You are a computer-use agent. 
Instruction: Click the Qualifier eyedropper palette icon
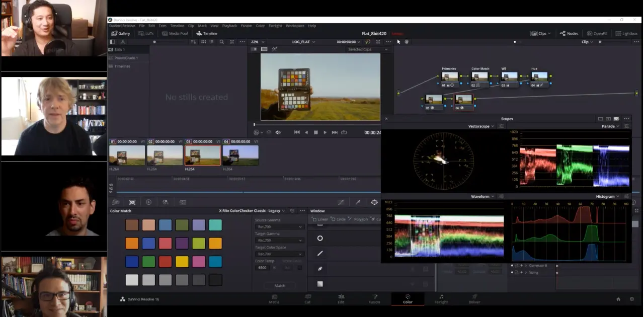pyautogui.click(x=358, y=202)
